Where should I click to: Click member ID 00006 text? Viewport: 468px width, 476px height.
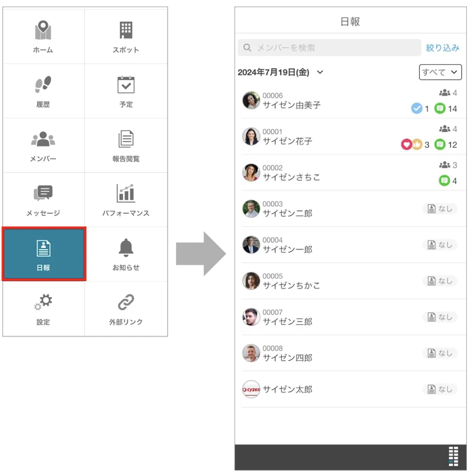[x=273, y=96]
